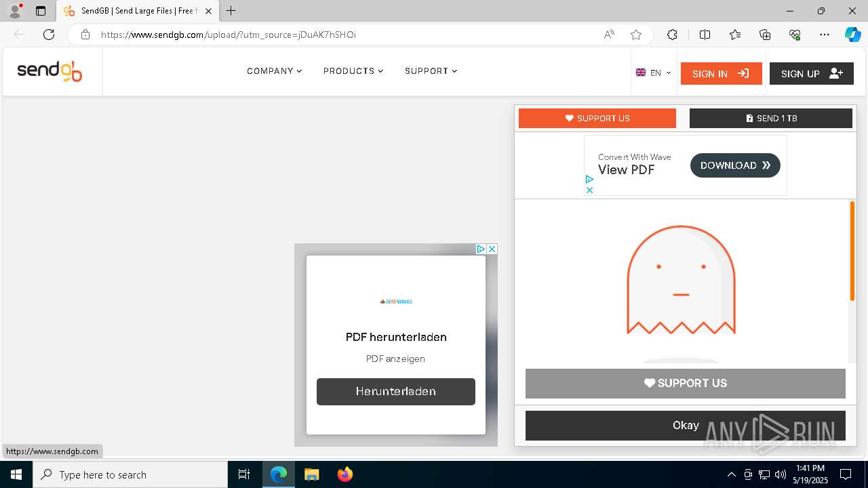The image size is (868, 488).
Task: Open File Explorer from the taskbar
Action: click(311, 474)
